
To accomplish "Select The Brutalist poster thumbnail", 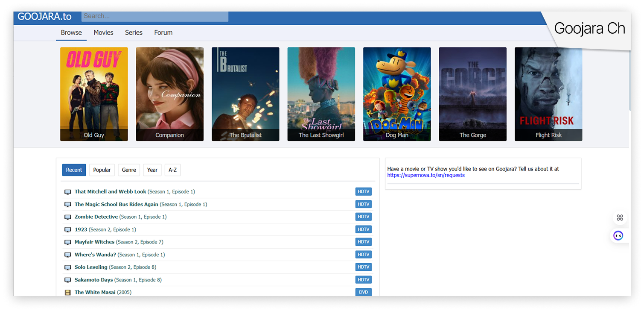I will 245,94.
